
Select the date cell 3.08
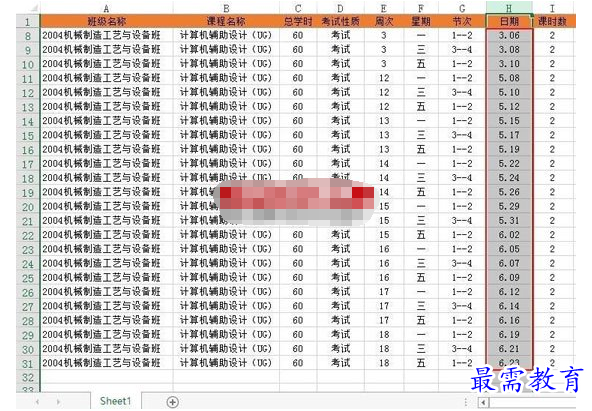click(509, 50)
